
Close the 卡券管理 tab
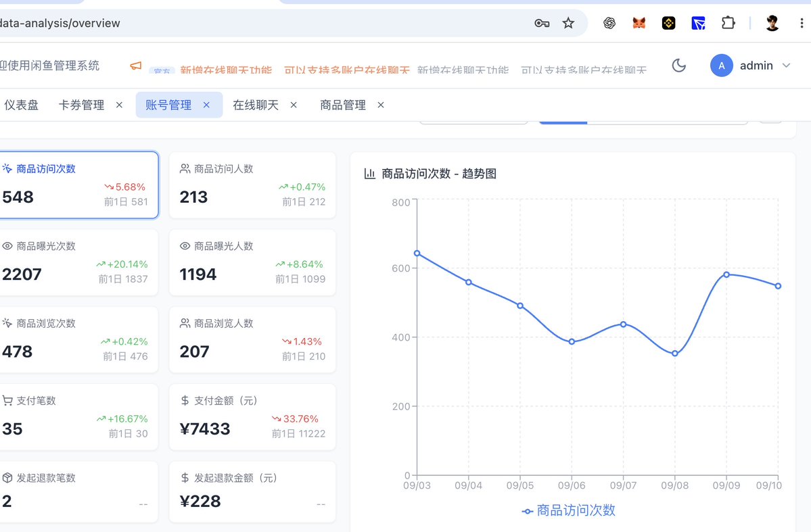120,105
